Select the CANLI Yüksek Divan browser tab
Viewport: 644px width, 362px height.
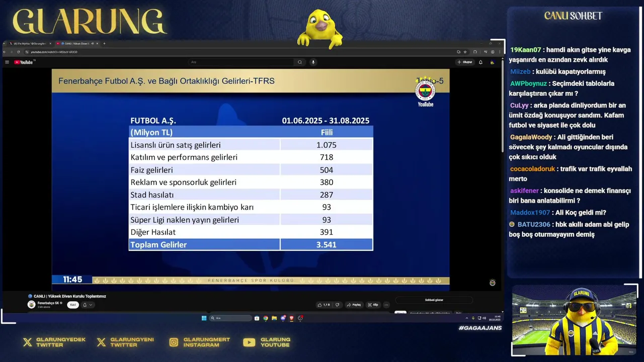(77, 44)
